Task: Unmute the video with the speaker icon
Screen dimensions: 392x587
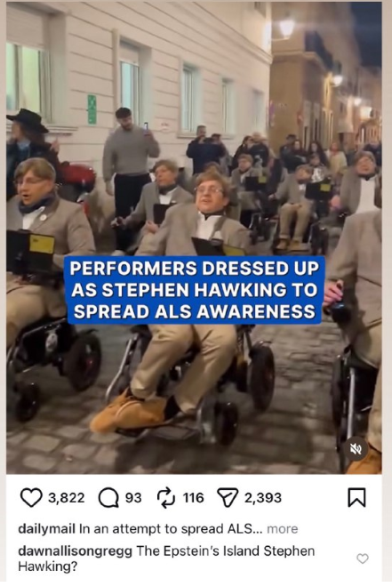Action: [356, 449]
